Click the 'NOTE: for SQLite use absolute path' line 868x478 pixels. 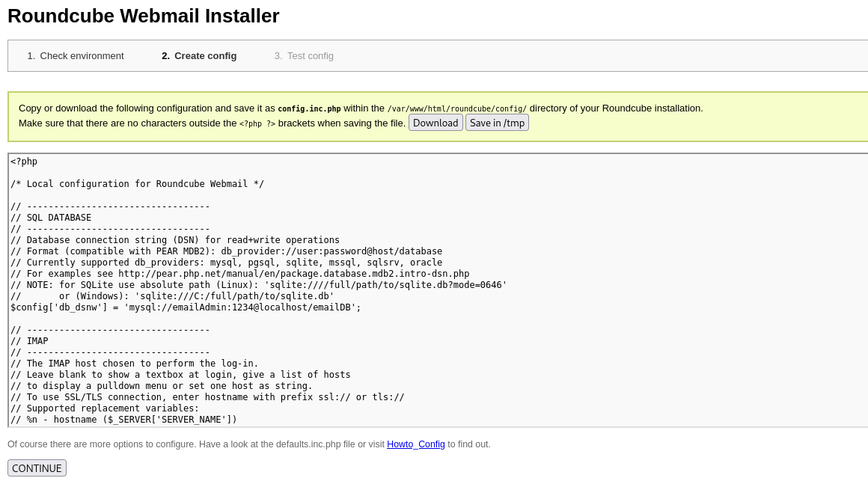[258, 284]
